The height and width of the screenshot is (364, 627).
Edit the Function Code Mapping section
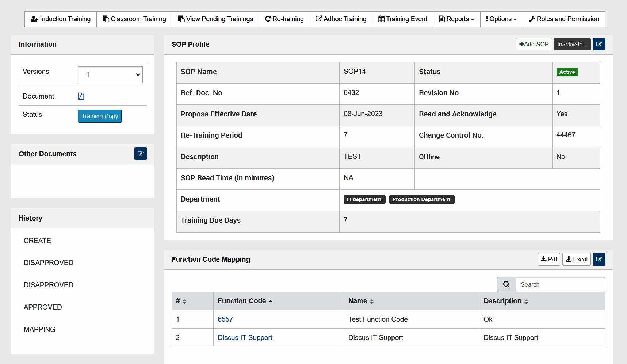[x=599, y=259]
